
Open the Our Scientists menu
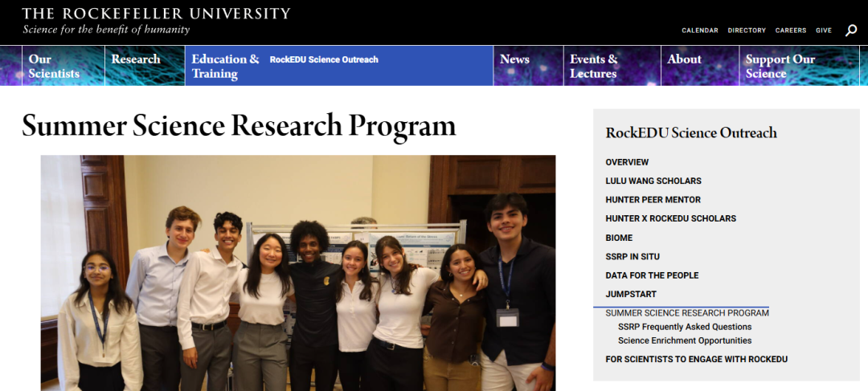pyautogui.click(x=63, y=66)
